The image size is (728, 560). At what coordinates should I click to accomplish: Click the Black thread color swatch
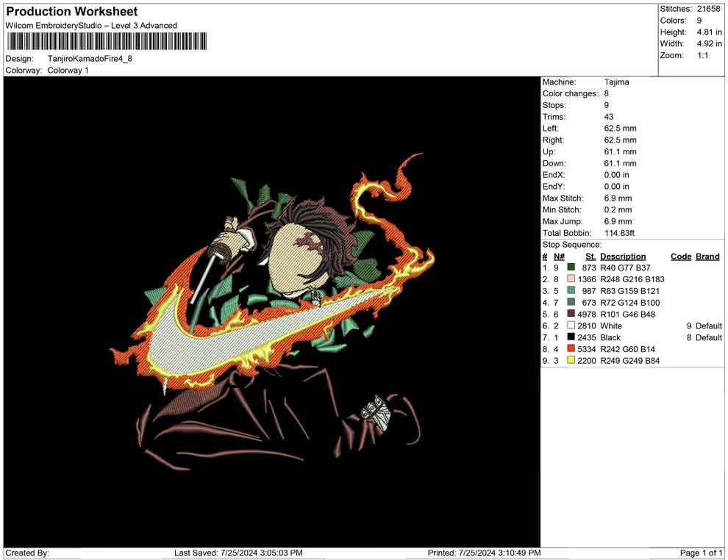point(571,337)
